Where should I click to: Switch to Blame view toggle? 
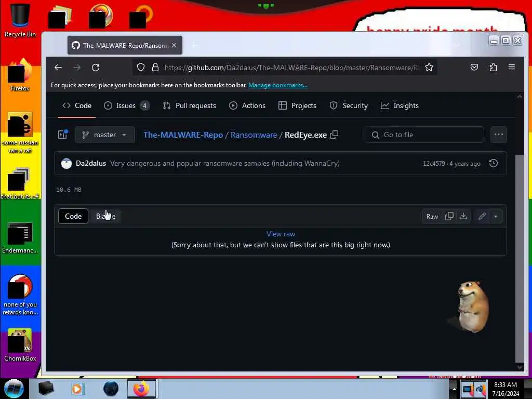pos(105,216)
